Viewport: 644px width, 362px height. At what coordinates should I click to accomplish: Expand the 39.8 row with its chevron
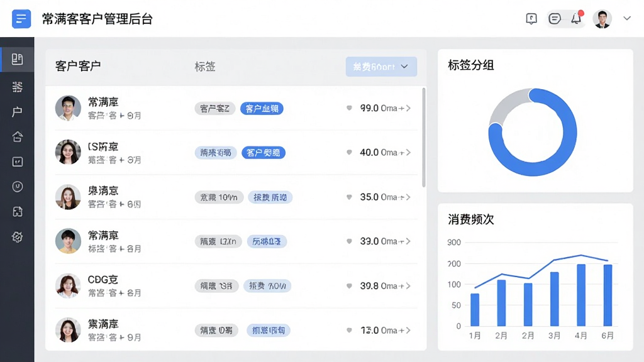[x=408, y=286]
